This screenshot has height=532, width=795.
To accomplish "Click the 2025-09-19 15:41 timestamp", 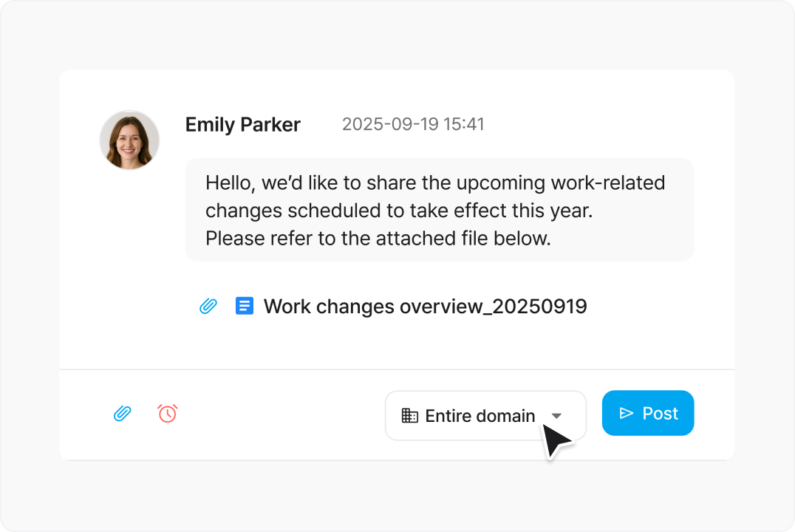I will tap(413, 124).
